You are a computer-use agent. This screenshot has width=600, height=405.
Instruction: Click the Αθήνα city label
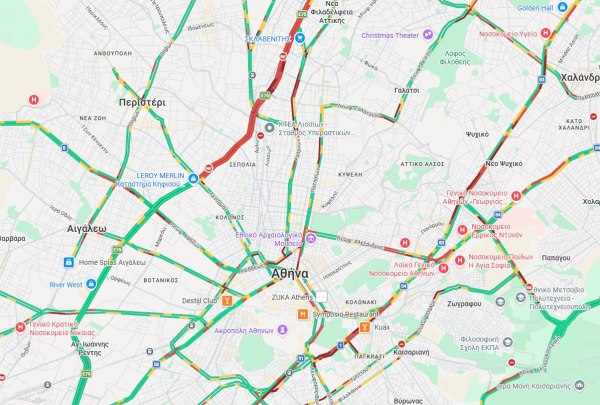click(290, 274)
